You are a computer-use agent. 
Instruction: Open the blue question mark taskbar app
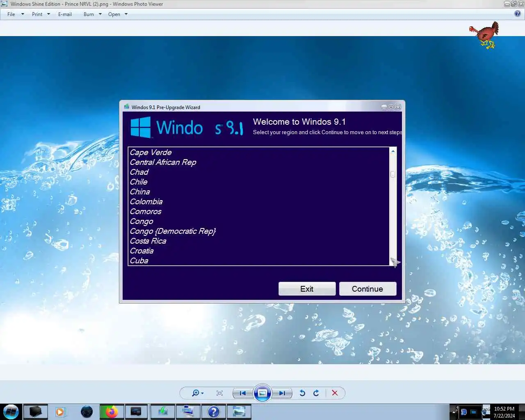[x=214, y=411]
